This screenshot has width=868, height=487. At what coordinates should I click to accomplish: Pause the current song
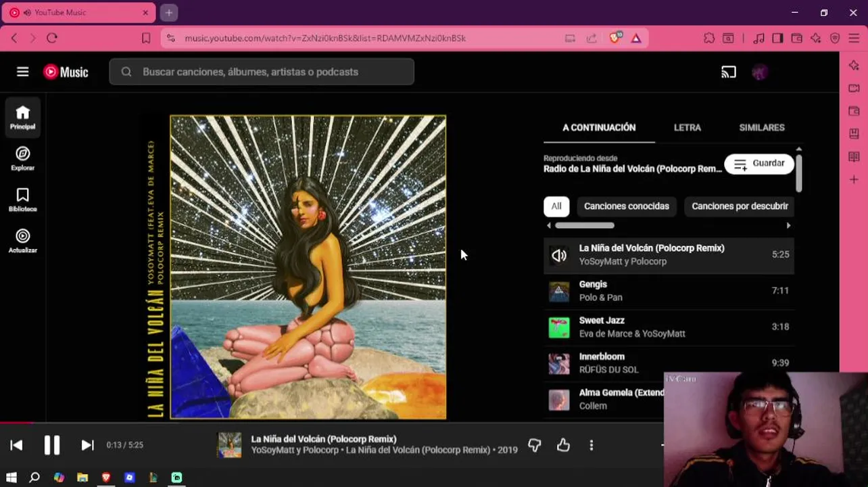(52, 445)
